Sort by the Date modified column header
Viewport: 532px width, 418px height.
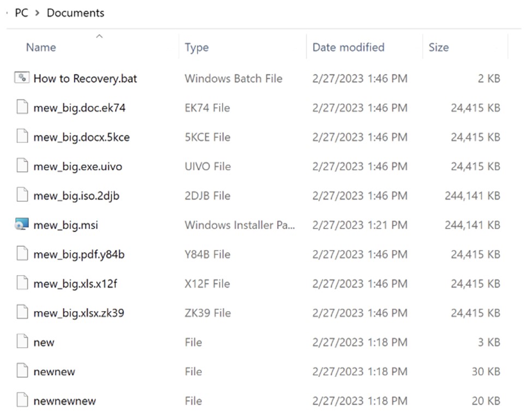[x=349, y=47]
